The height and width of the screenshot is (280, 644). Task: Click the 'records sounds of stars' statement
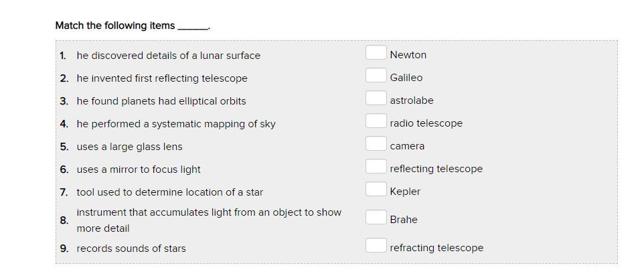(131, 249)
